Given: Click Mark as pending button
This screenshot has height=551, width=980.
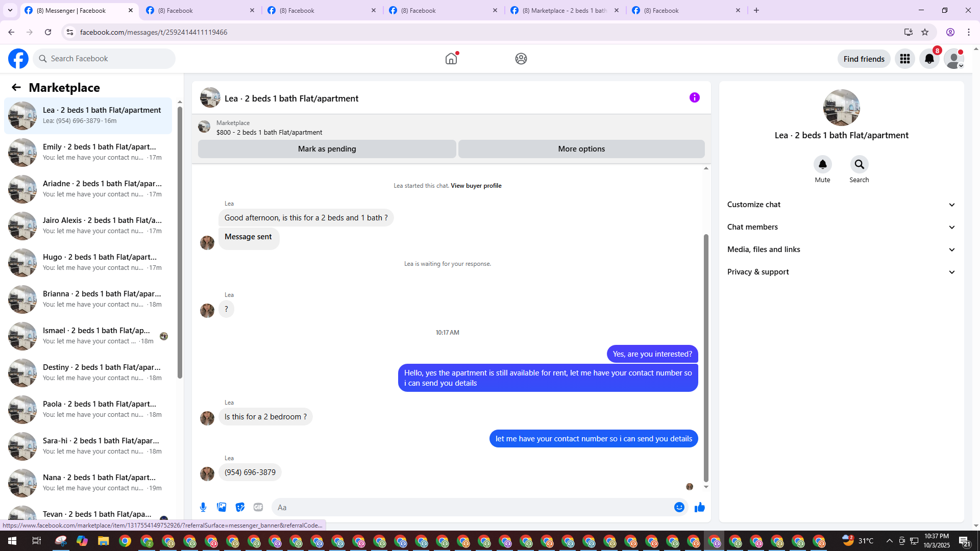Looking at the screenshot, I should [327, 149].
